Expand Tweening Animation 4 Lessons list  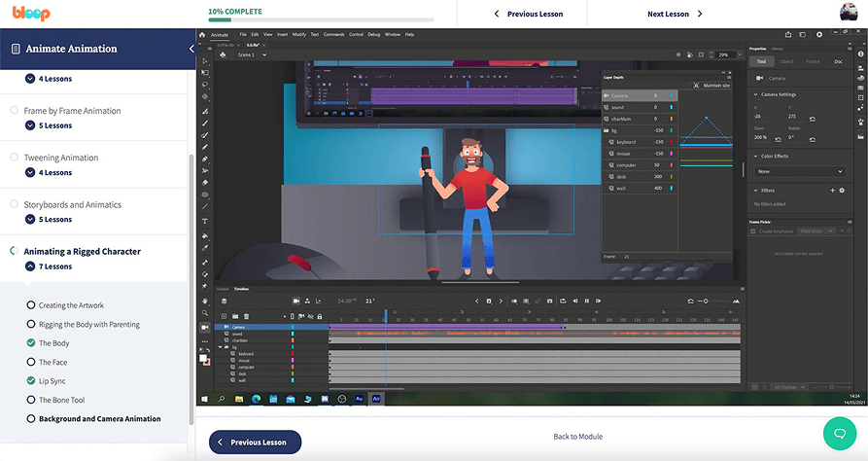click(31, 173)
